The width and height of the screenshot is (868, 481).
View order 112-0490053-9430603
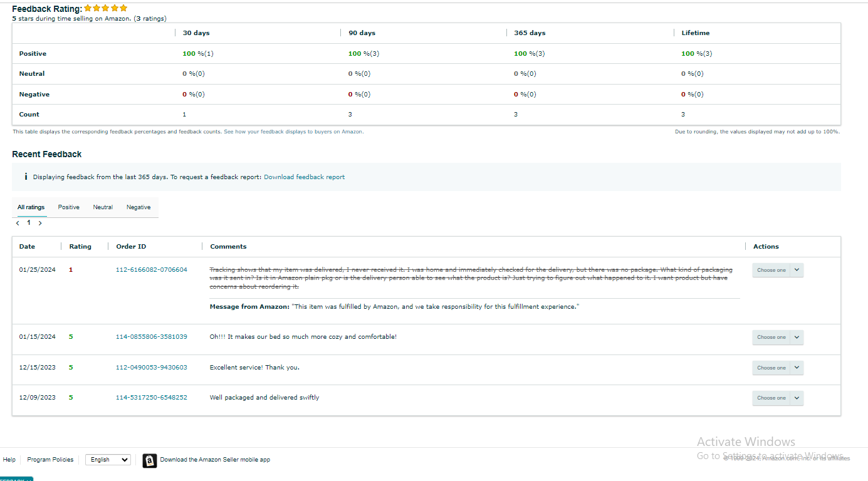pyautogui.click(x=152, y=368)
